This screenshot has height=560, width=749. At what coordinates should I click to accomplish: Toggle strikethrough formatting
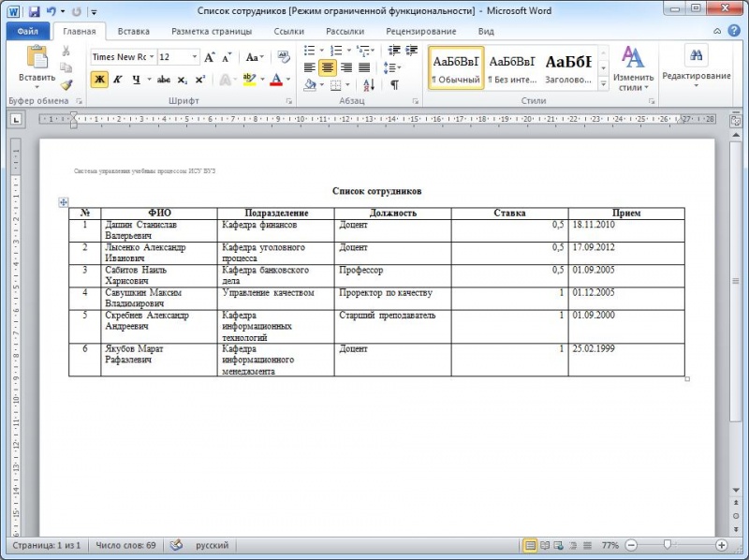click(x=164, y=80)
